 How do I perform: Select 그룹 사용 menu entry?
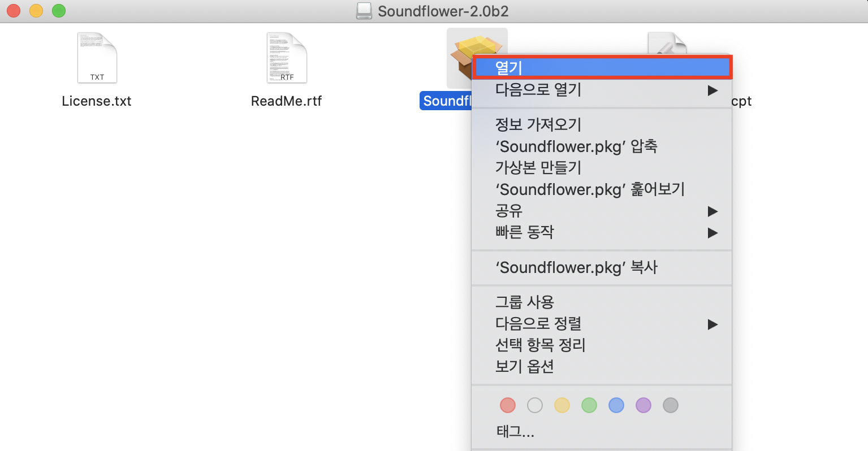click(602, 302)
